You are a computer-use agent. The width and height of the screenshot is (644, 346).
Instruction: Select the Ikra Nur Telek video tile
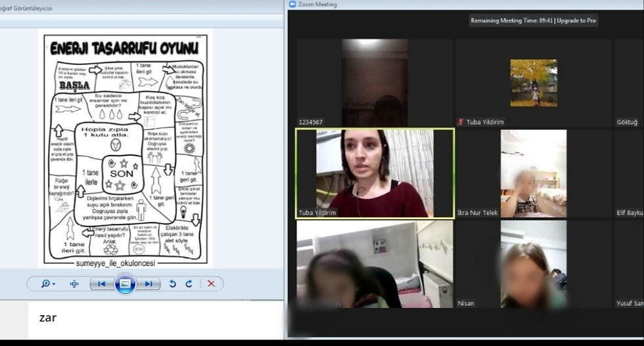tap(534, 173)
